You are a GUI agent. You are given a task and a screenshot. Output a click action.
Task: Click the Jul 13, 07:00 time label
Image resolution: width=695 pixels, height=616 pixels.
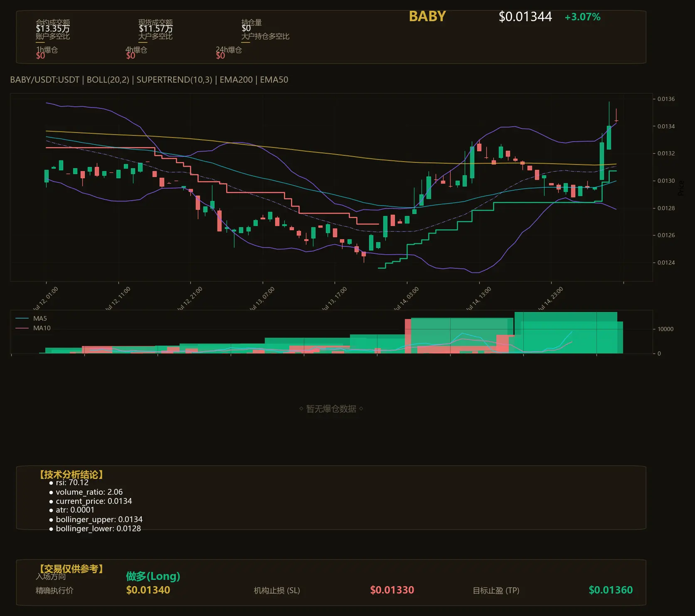click(x=262, y=298)
